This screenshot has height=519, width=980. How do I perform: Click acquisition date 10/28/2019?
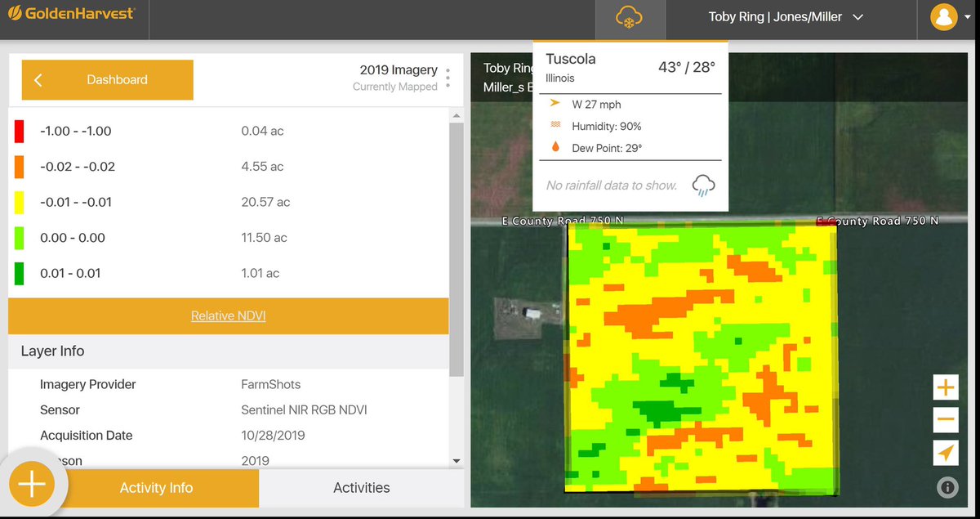point(273,436)
